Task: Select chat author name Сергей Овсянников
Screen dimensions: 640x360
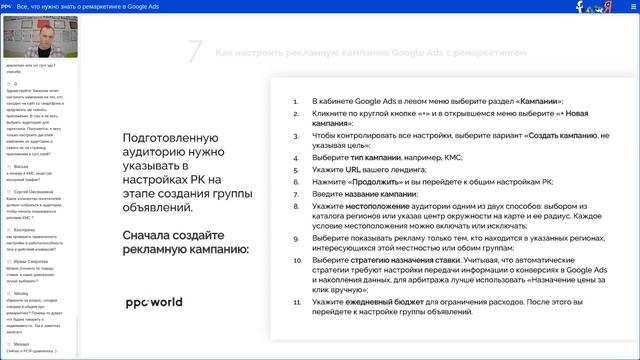Action: (33, 192)
